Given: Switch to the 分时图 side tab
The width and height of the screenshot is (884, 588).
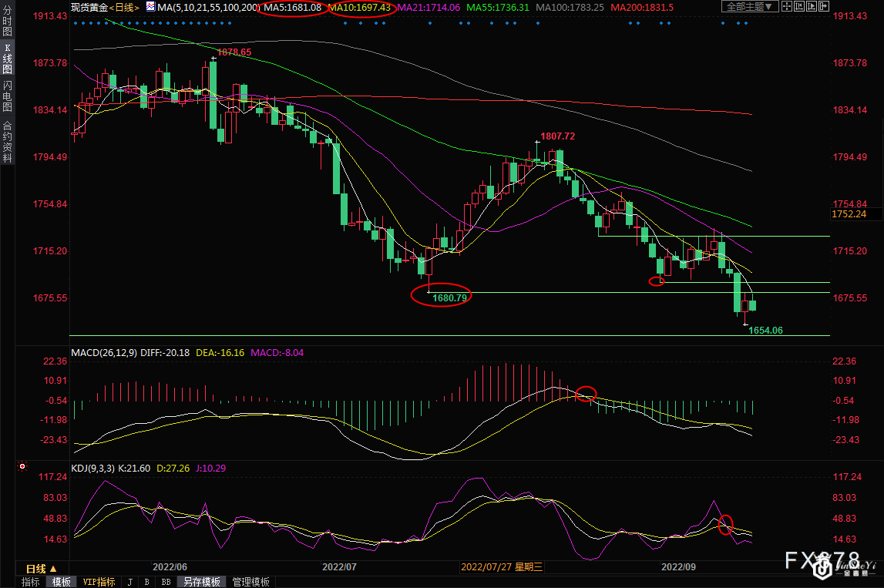Looking at the screenshot, I should pyautogui.click(x=7, y=22).
